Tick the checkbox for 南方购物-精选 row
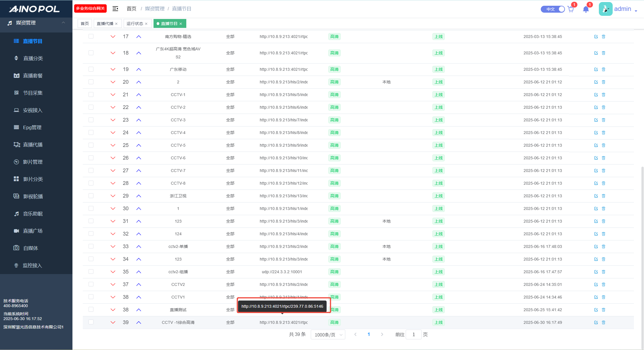 (91, 36)
